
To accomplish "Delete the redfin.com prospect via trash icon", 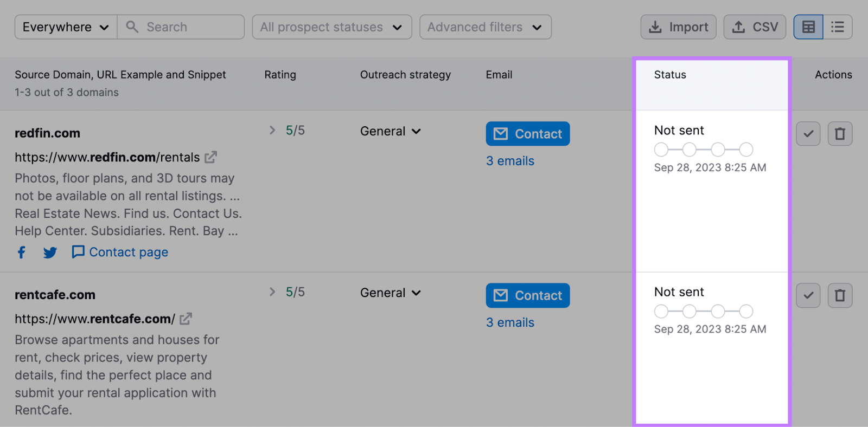I will pyautogui.click(x=840, y=133).
